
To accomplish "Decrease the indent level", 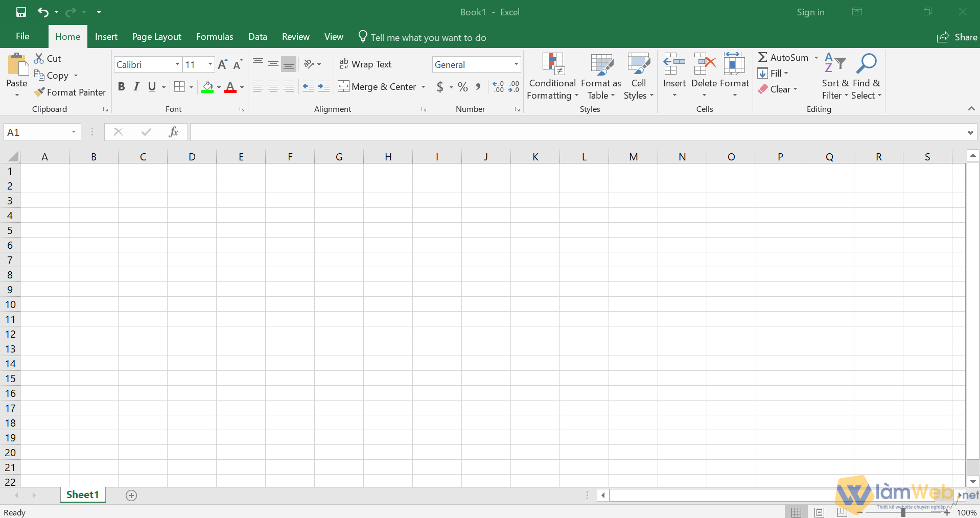I will pyautogui.click(x=309, y=87).
